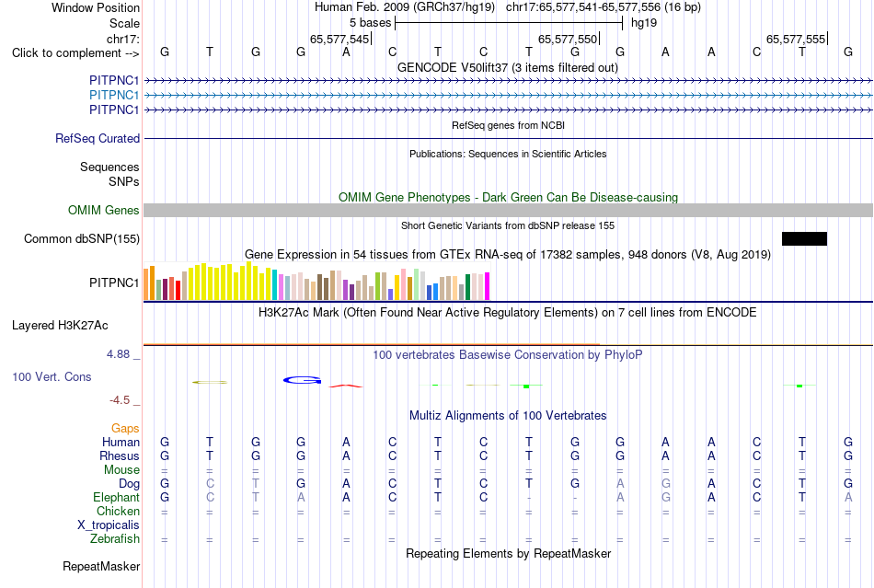
Task: Click the RepeatMasker track label
Action: click(x=101, y=566)
